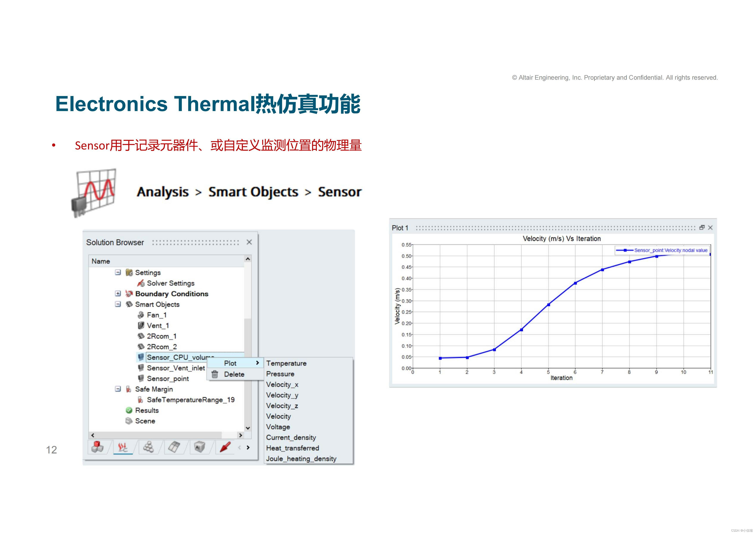Click the Name column header
This screenshot has height=534, width=756.
167,261
